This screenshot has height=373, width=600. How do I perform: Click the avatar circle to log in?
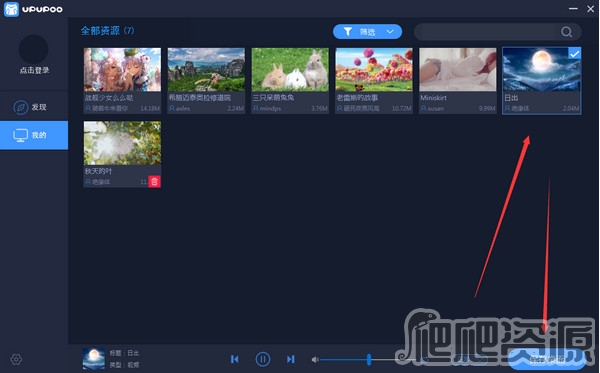[34, 49]
